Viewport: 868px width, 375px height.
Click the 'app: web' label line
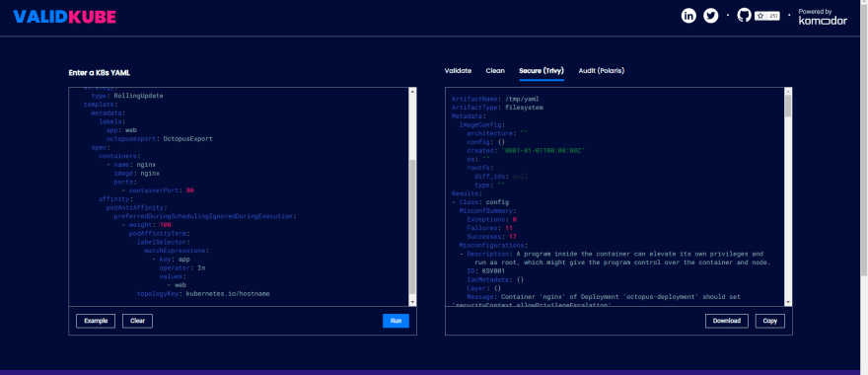point(121,130)
